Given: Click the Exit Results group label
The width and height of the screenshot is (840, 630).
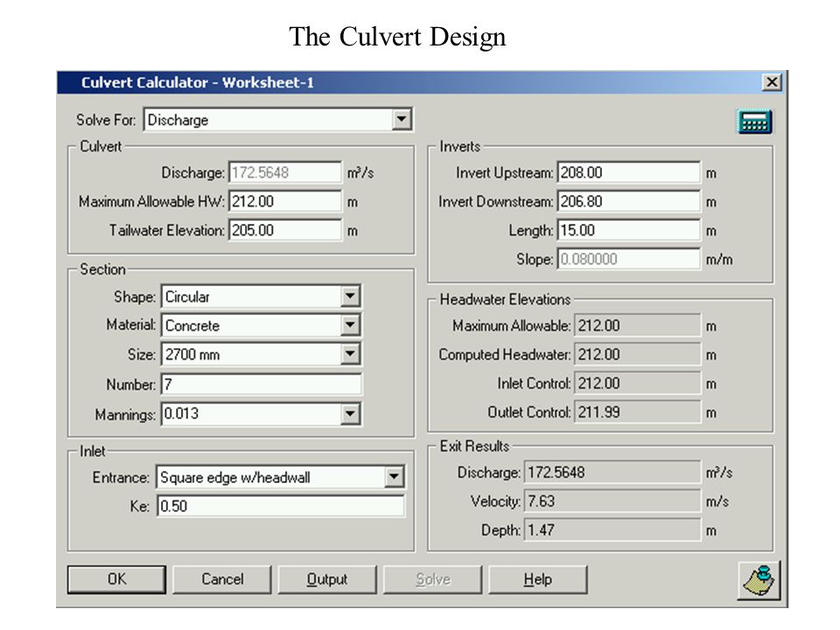Looking at the screenshot, I should (x=474, y=445).
